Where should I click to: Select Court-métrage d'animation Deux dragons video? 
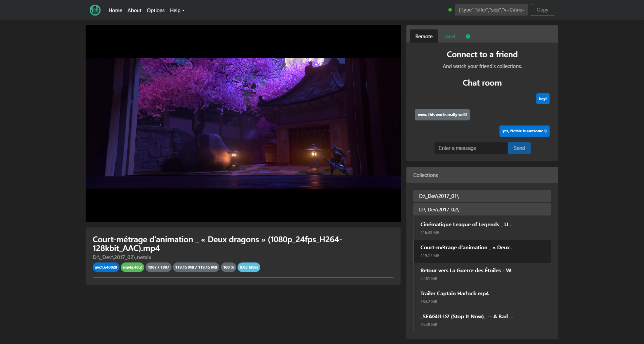point(482,251)
